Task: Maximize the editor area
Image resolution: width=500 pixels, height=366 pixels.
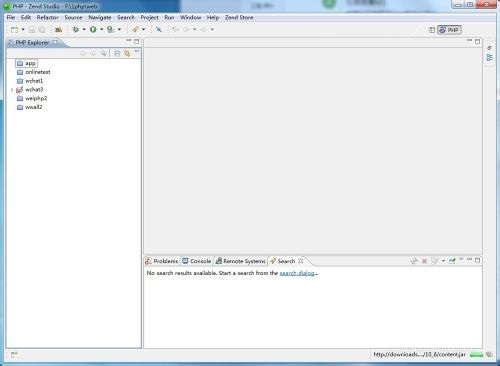Action: 478,42
